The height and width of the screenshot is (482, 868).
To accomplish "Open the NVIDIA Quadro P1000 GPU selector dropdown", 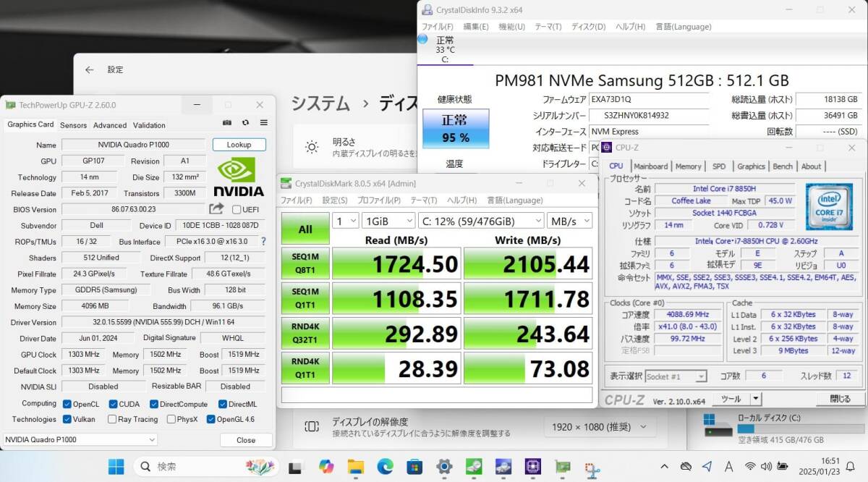I will (80, 439).
